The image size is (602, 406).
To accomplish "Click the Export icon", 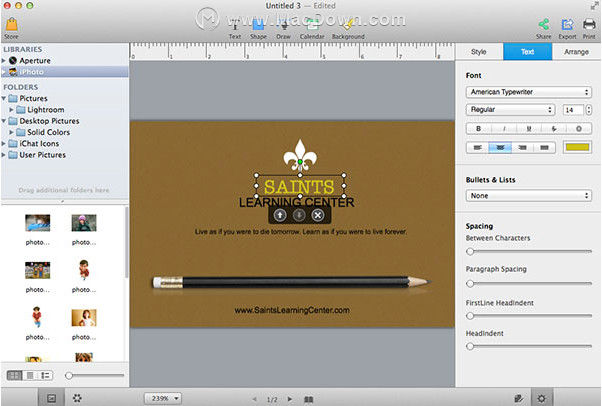I will (x=567, y=28).
